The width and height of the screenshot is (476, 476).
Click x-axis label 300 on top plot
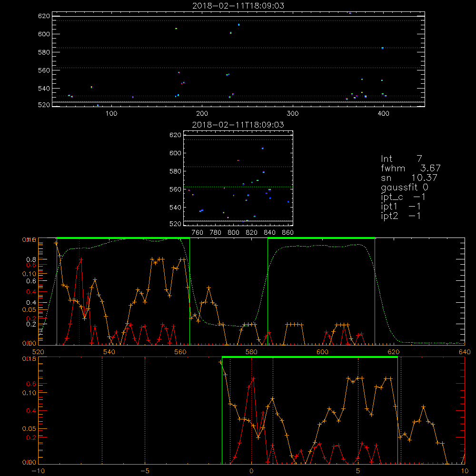293,114
